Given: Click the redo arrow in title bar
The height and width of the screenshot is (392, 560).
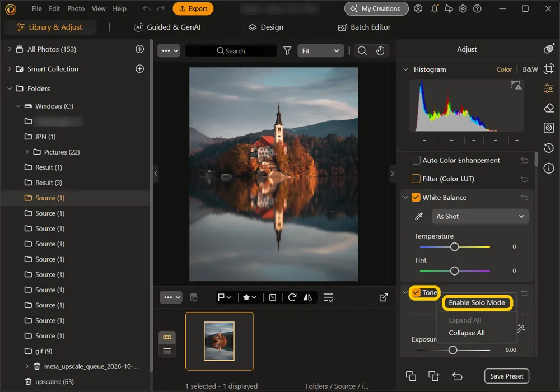Looking at the screenshot, I should [x=161, y=8].
